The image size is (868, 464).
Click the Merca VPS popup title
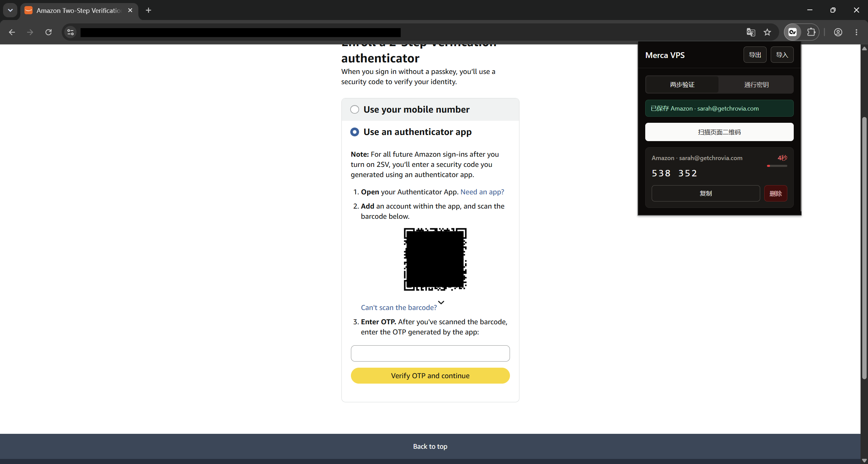pos(665,55)
